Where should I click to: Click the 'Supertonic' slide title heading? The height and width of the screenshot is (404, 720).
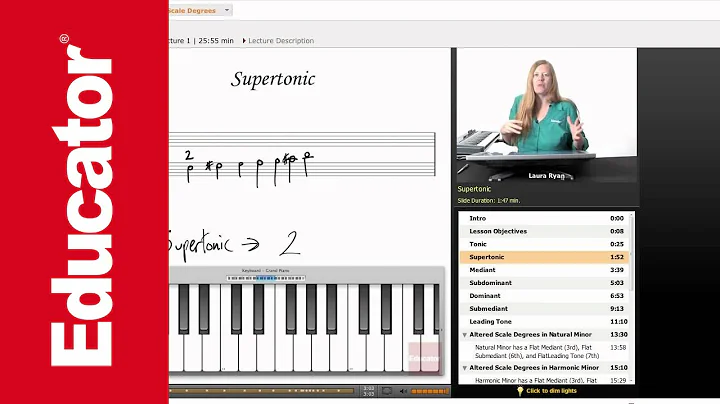point(273,79)
